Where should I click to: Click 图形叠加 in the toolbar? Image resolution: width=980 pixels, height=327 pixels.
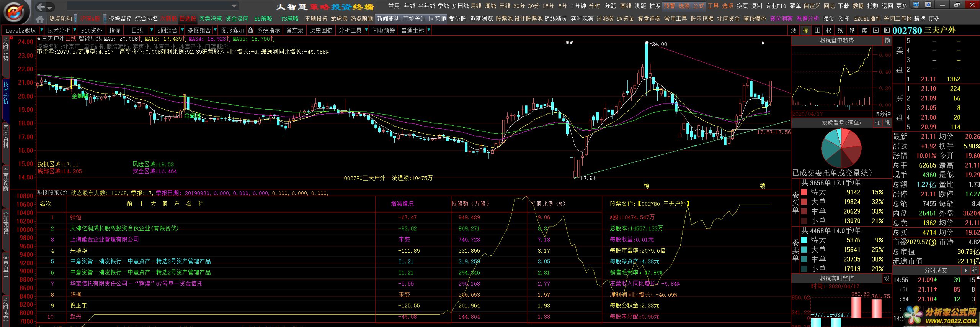point(232,30)
